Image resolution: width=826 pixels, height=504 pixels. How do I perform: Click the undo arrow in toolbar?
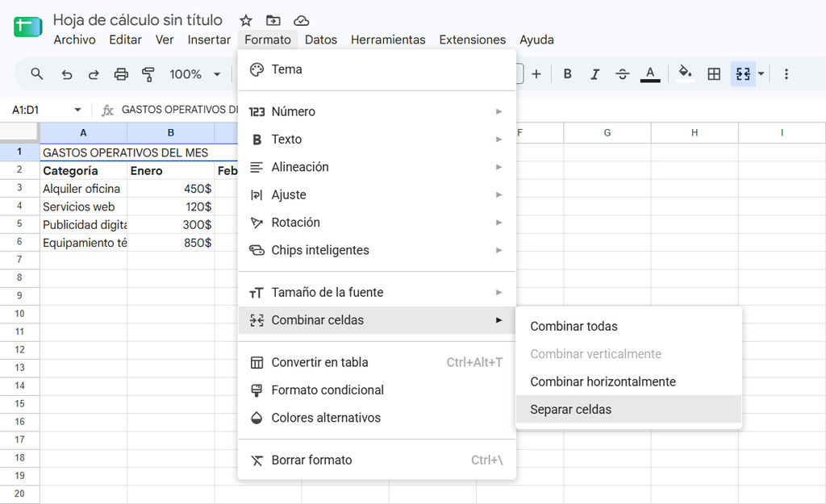(66, 74)
